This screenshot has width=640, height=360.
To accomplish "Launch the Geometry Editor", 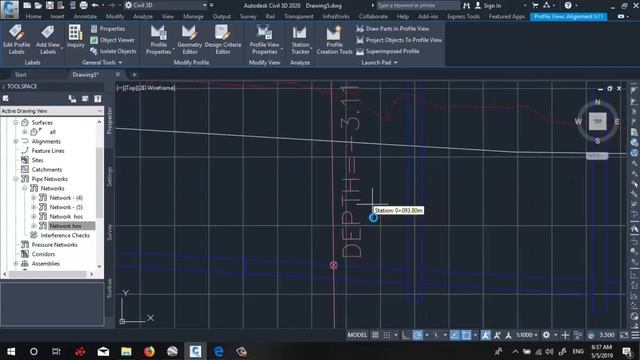I will pyautogui.click(x=189, y=40).
